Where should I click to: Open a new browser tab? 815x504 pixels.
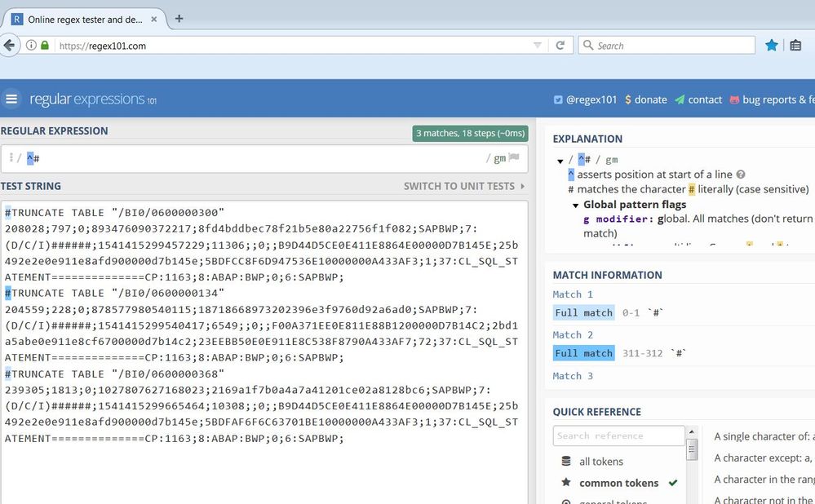pos(179,18)
